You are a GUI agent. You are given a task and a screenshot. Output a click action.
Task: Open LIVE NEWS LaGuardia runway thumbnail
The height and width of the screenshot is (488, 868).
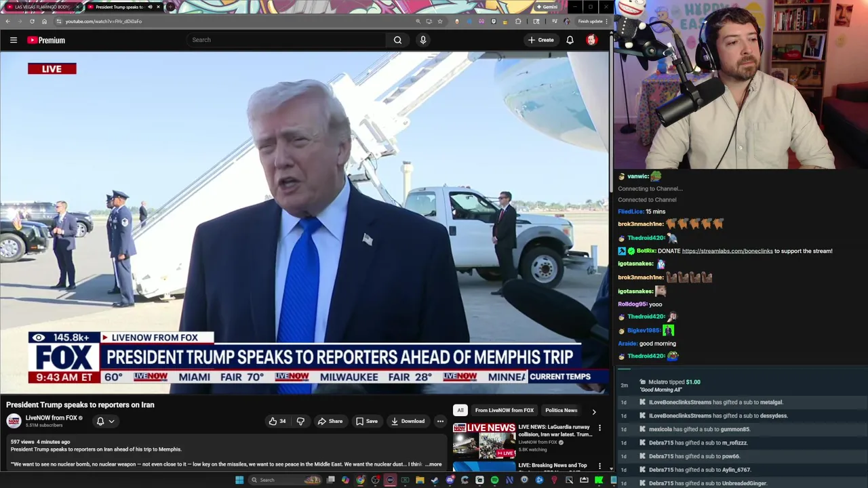point(484,440)
